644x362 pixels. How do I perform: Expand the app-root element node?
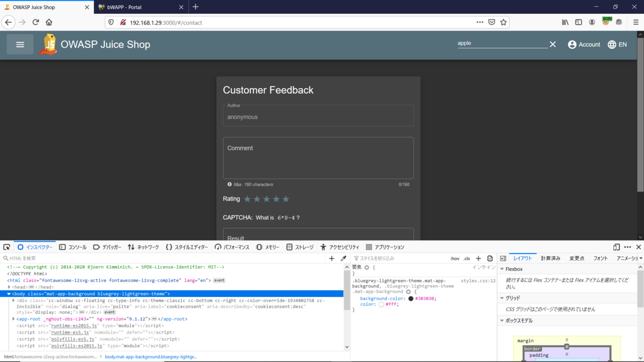[x=14, y=319]
